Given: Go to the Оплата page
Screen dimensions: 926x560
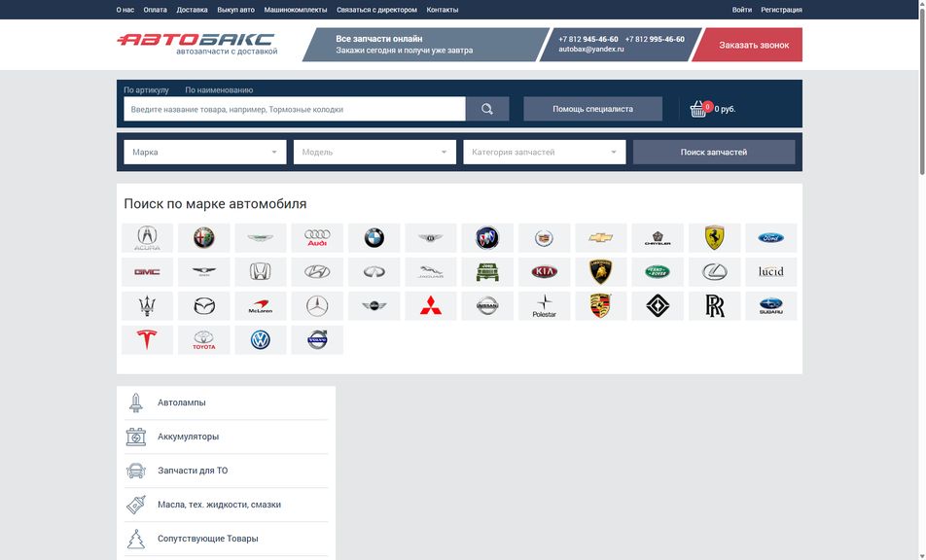Looking at the screenshot, I should coord(156,10).
